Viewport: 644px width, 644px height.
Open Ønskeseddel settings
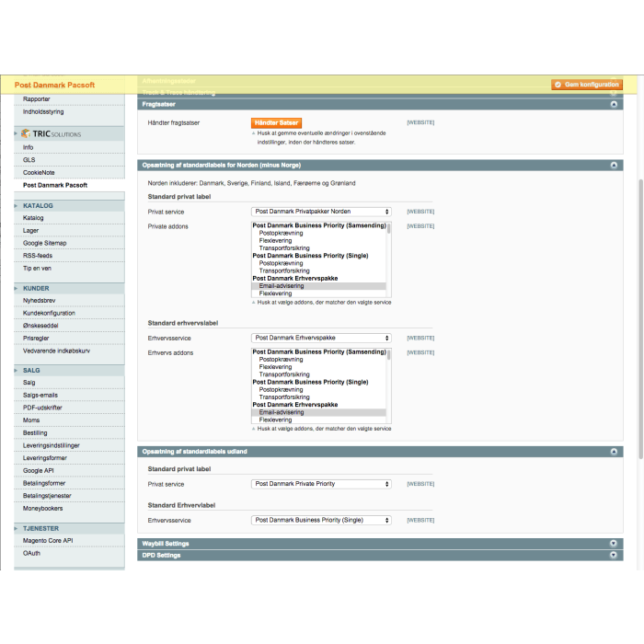pyautogui.click(x=40, y=326)
